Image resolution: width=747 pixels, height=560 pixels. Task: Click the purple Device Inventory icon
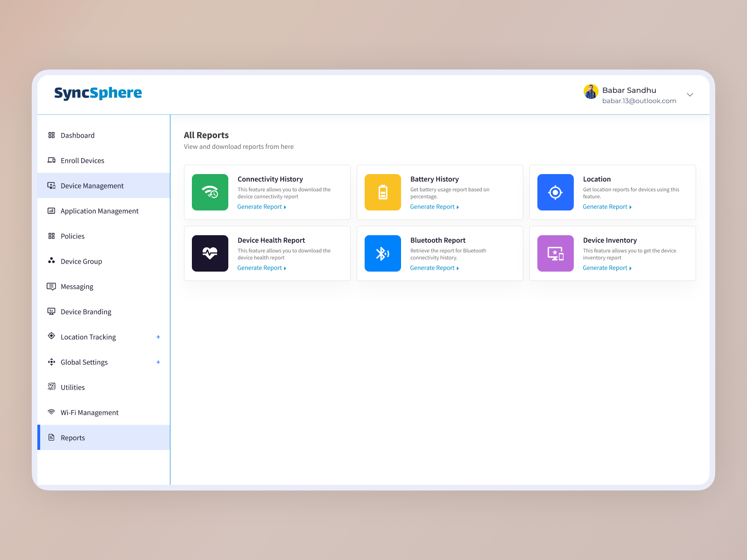tap(555, 253)
